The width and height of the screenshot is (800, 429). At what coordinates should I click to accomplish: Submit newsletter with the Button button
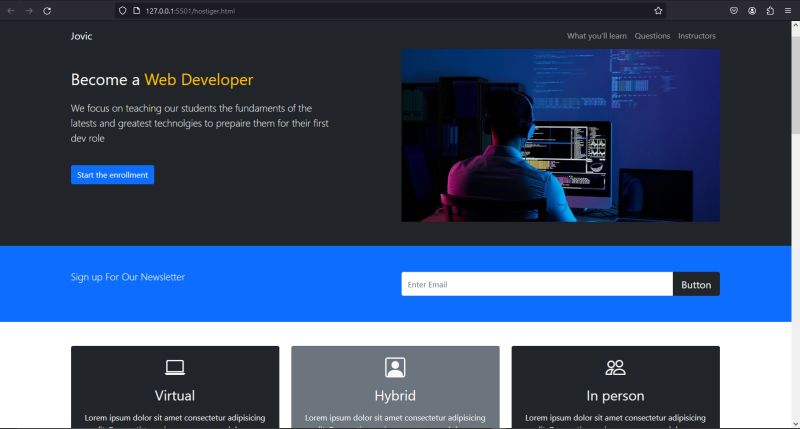[696, 284]
